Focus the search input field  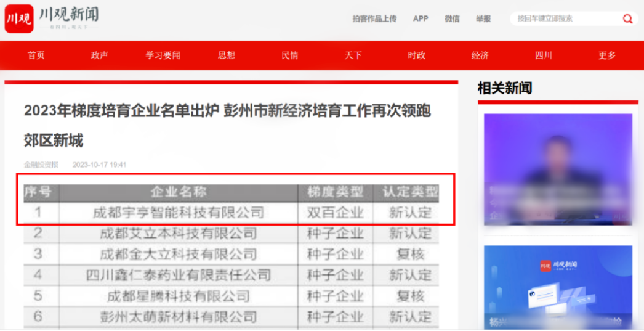point(563,19)
